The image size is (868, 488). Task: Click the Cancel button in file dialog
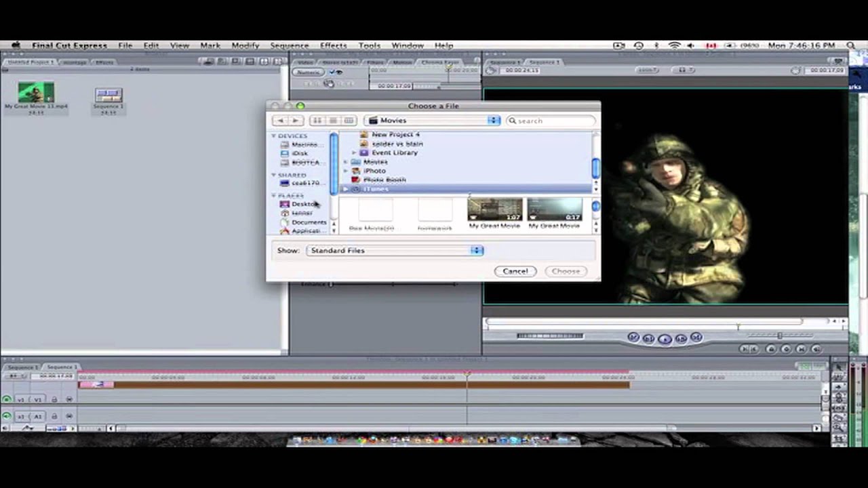pos(515,271)
